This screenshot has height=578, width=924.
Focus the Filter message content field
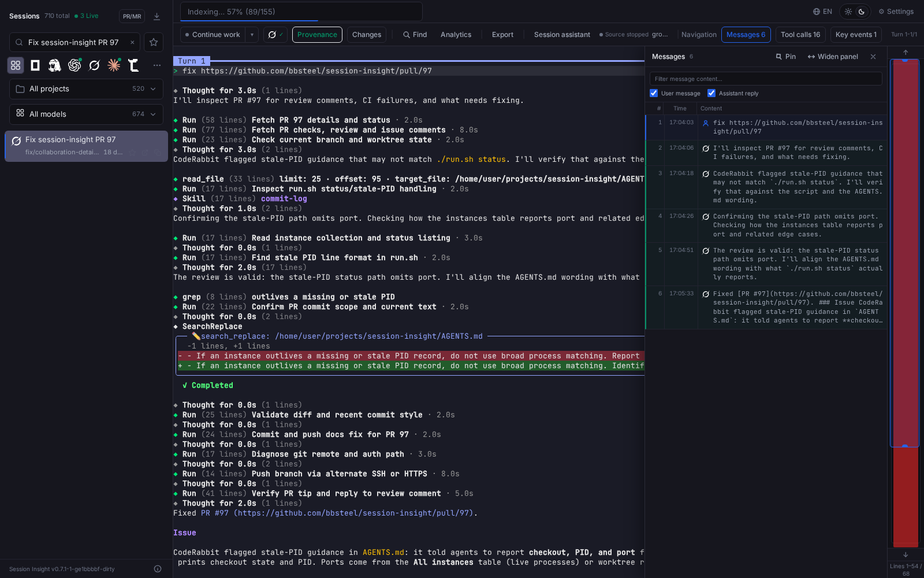[x=766, y=79]
